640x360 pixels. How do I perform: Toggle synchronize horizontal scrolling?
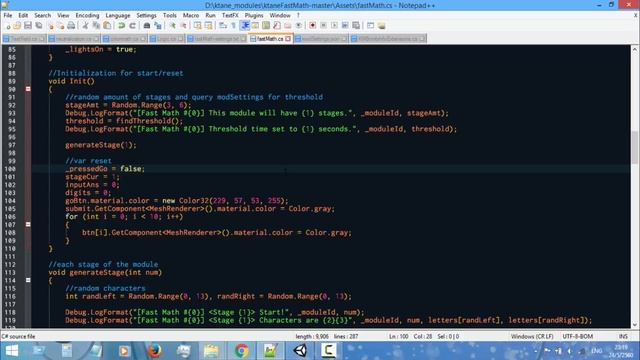tap(209, 26)
